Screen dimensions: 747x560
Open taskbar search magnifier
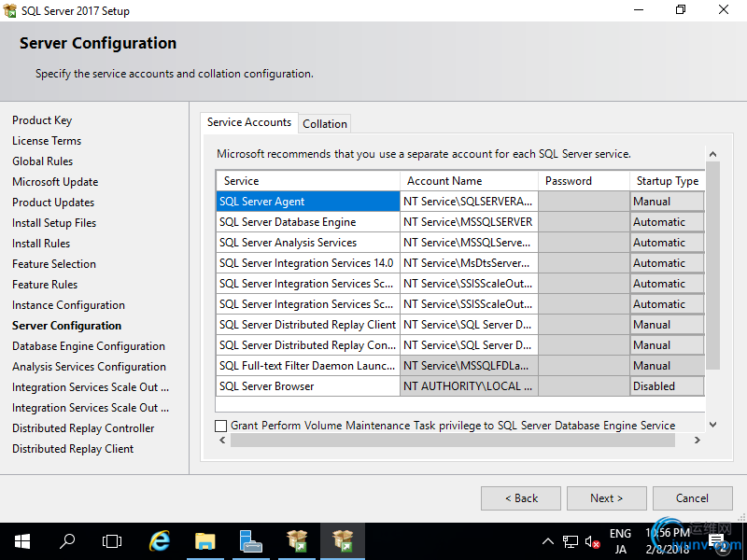tap(66, 541)
